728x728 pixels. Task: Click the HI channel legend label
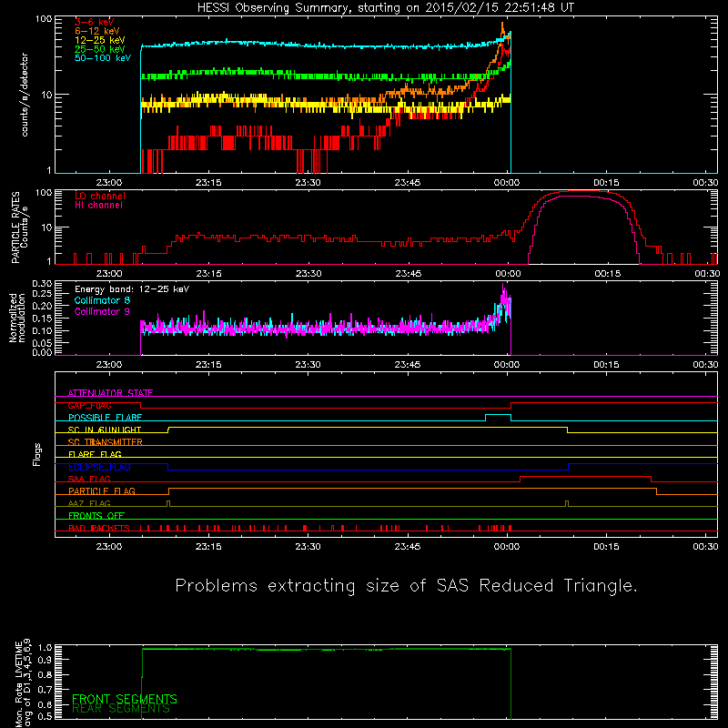98,205
